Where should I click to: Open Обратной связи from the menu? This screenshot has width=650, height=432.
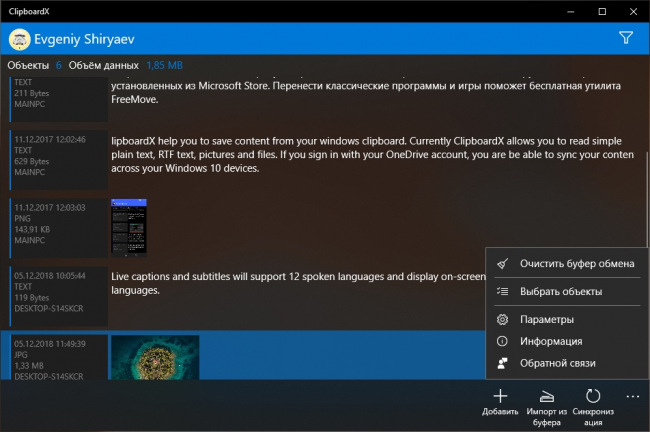(568, 363)
